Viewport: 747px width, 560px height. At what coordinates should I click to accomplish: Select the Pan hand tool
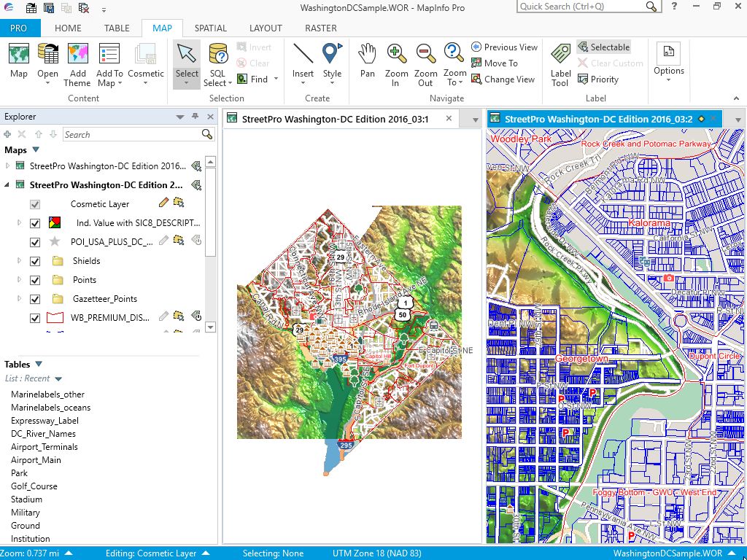(368, 60)
